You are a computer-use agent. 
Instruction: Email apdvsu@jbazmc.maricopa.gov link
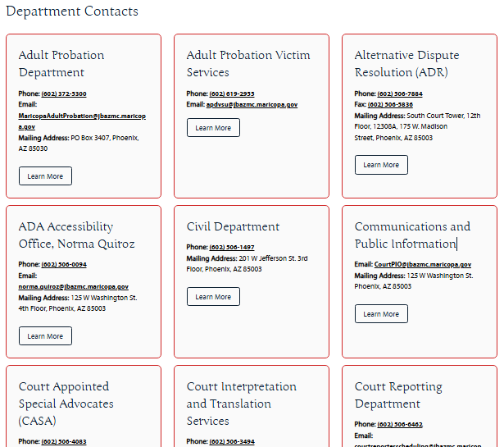pos(252,105)
